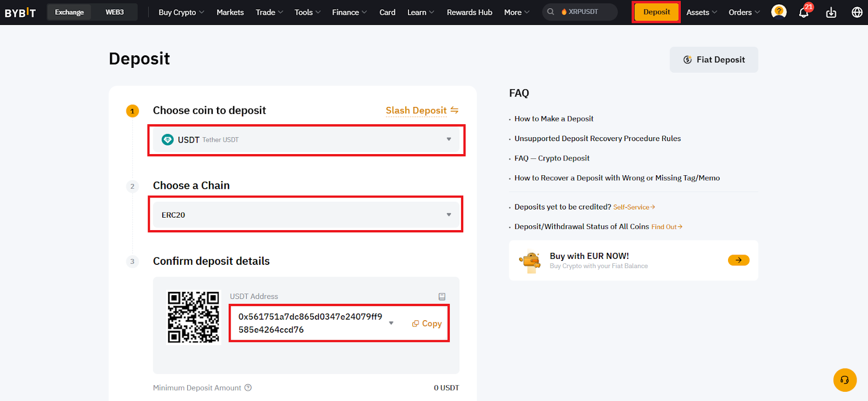Image resolution: width=868 pixels, height=401 pixels.
Task: Click the Find Out link
Action: click(667, 227)
